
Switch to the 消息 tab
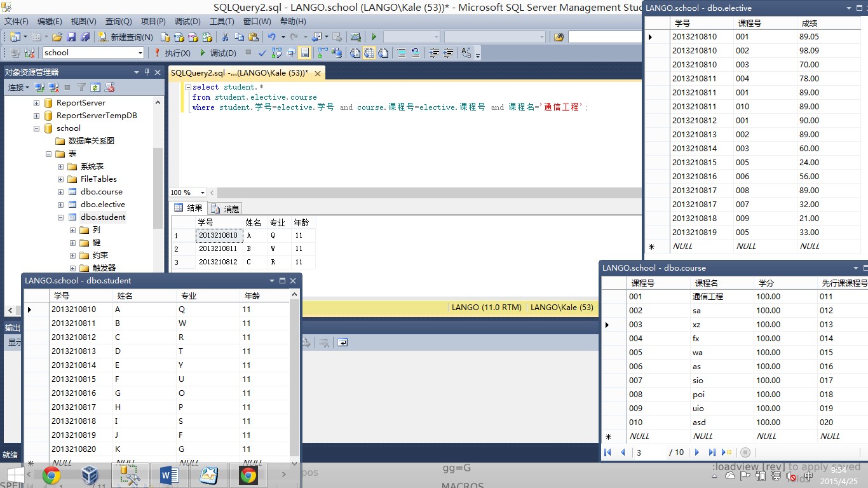click(226, 208)
